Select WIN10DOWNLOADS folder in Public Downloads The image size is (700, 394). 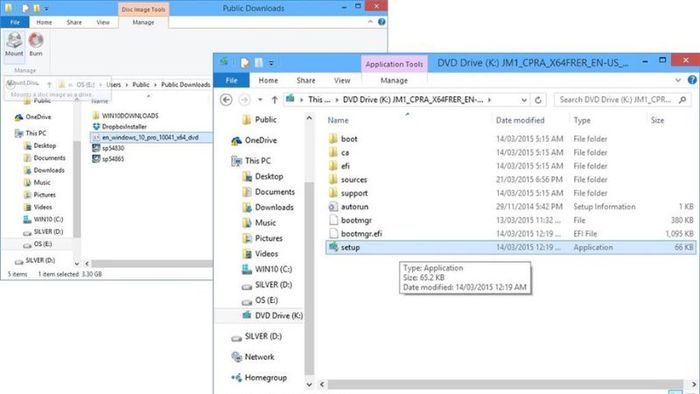click(125, 116)
